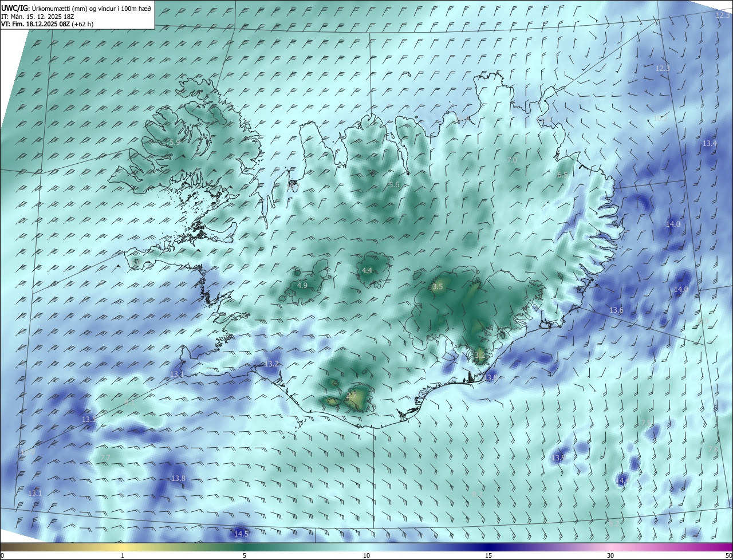Viewport: 733px width, 560px height.
Task: Click the 2.7 value on the southern glacier
Action: [x=352, y=395]
